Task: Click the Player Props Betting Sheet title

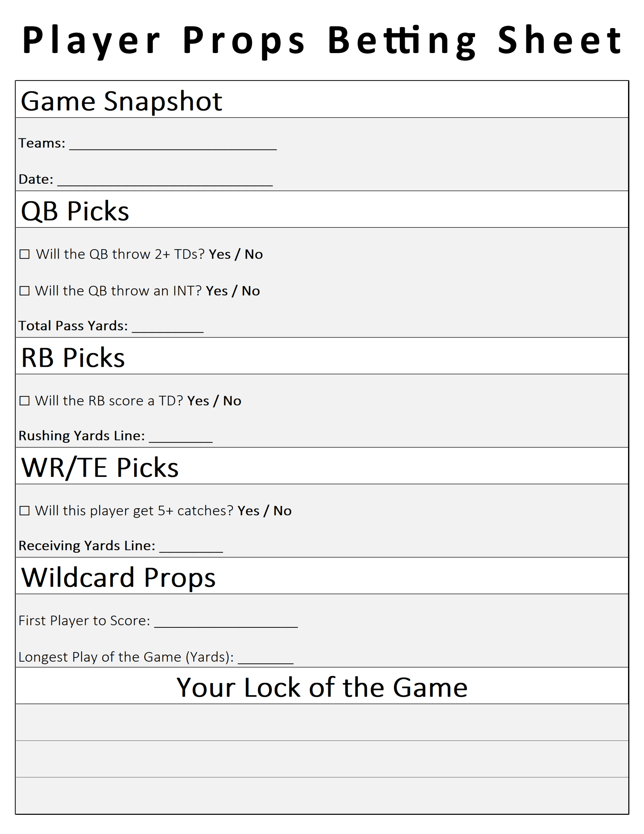Action: (x=322, y=40)
